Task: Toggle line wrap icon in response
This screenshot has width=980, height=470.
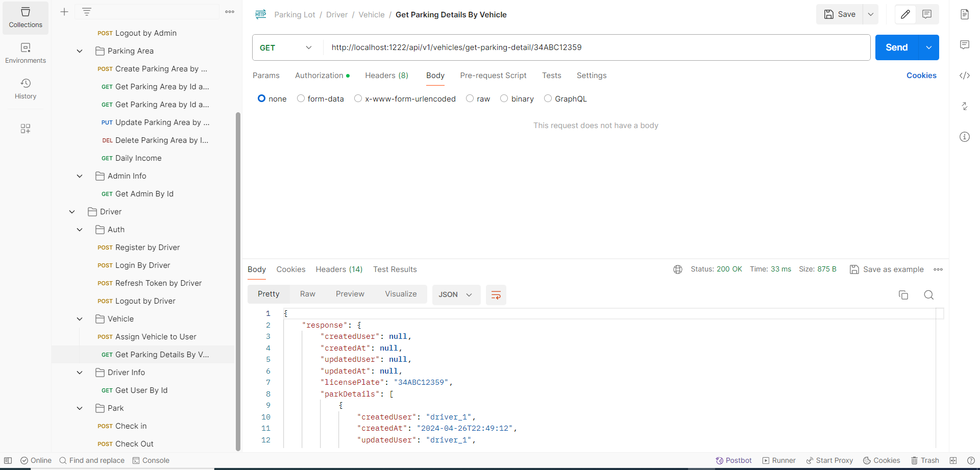Action: [x=496, y=295]
